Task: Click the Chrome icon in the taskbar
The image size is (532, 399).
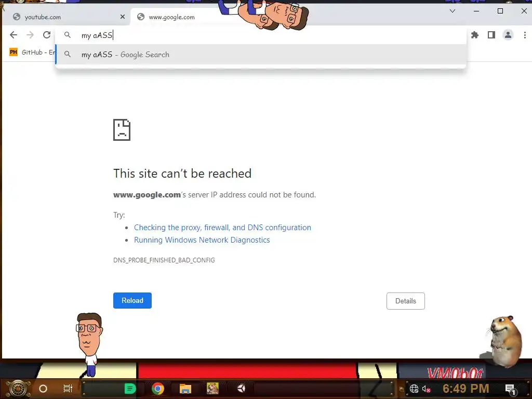Action: [158, 389]
